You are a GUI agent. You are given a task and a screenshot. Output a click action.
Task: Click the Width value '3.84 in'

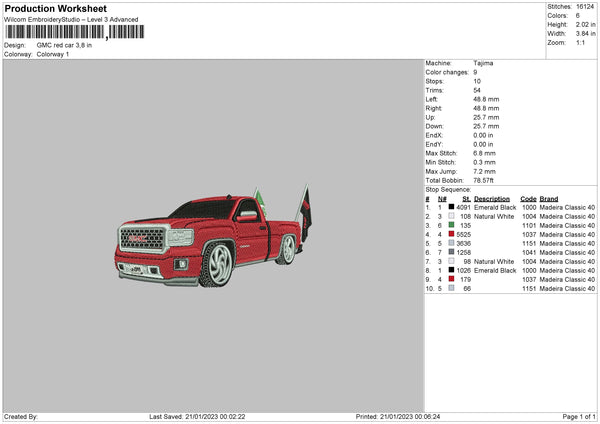[585, 34]
